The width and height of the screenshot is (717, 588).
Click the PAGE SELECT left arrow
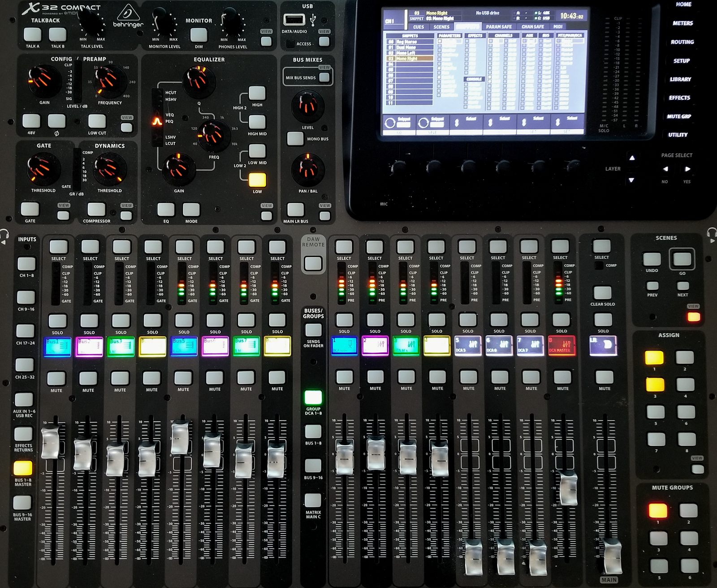tap(665, 169)
